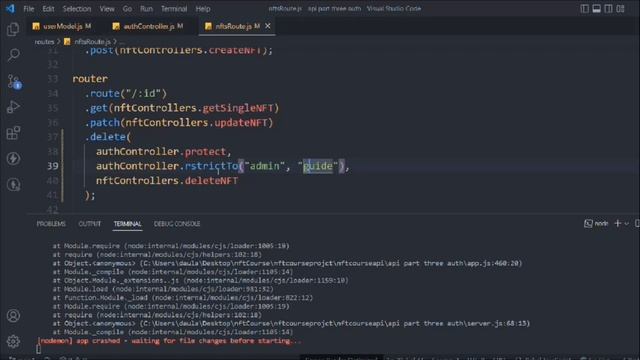640x360 pixels.
Task: Click the word router on line 33
Action: [90, 79]
